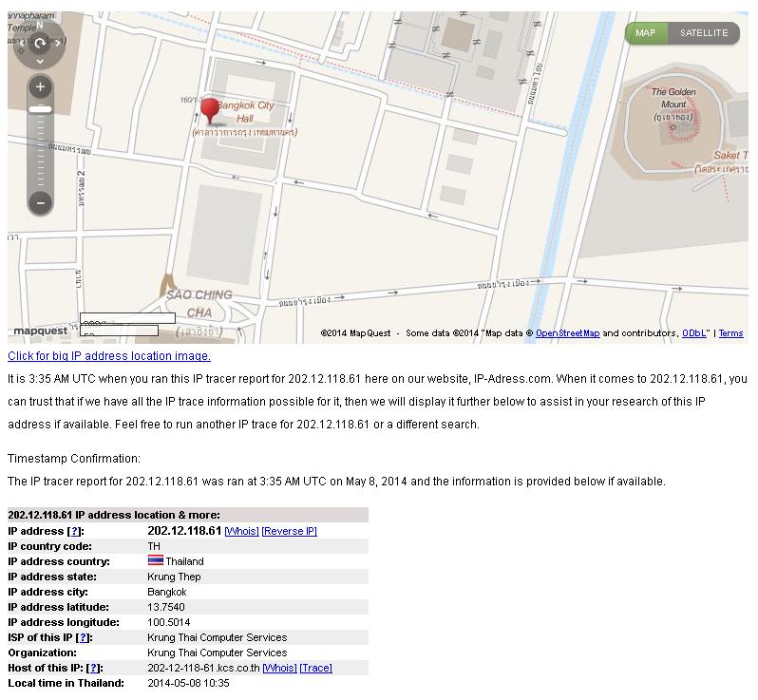
Task: Click the 'SAO CHING CHA' map label
Action: point(199,304)
